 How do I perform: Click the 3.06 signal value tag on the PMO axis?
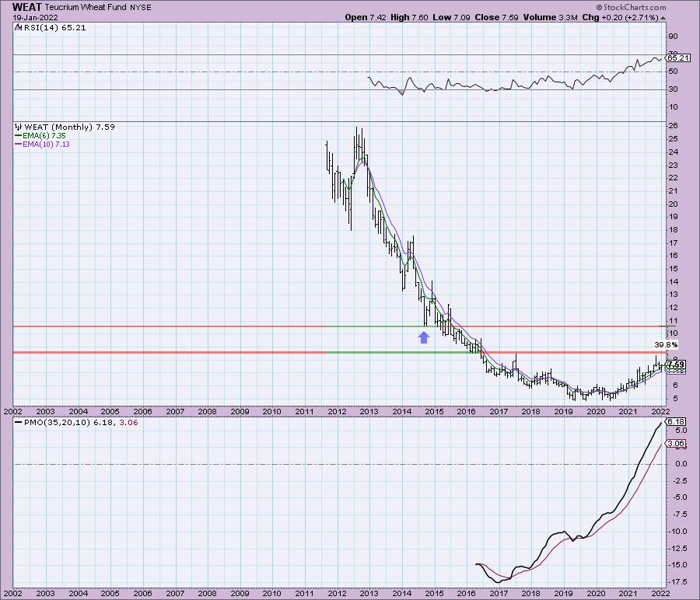tap(675, 444)
